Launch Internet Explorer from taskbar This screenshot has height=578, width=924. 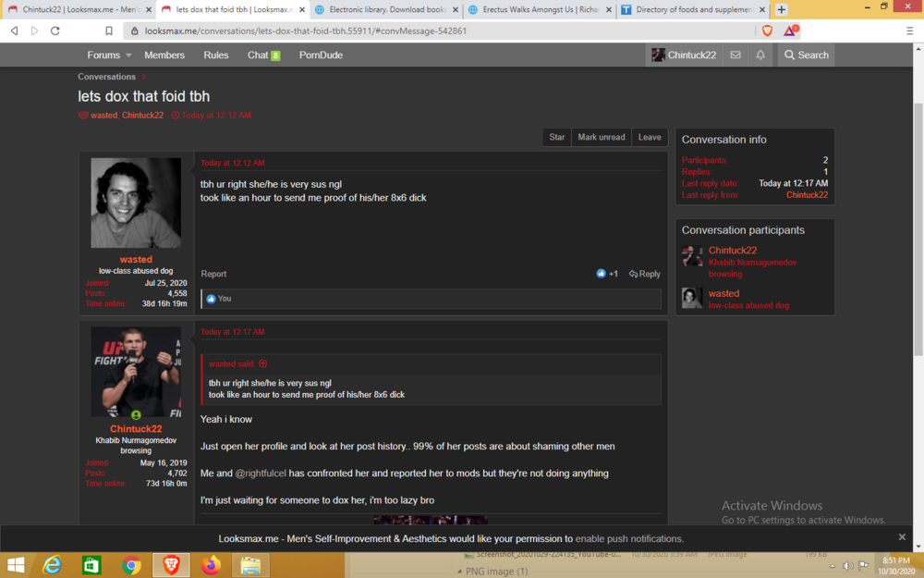coord(53,565)
